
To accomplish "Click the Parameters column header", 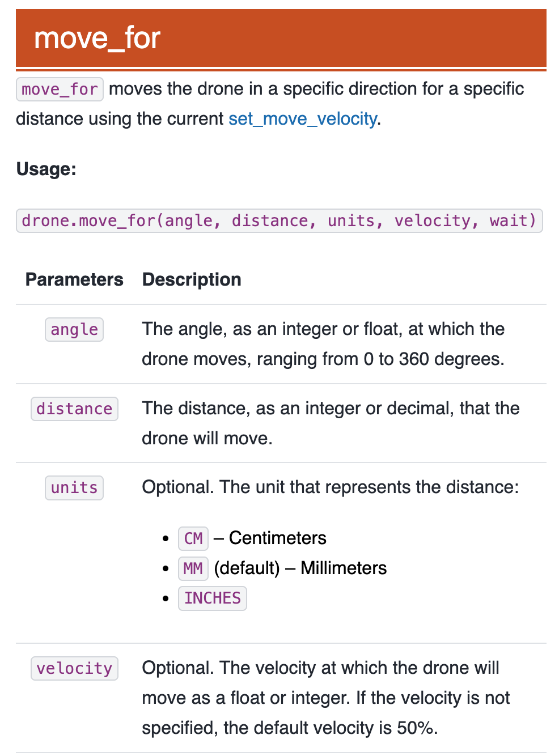I will tap(74, 279).
